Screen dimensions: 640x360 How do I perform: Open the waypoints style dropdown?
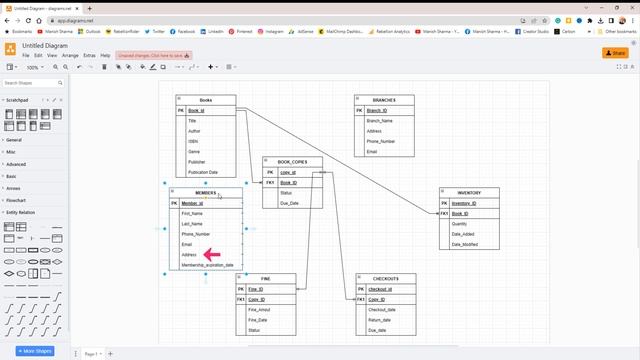193,67
